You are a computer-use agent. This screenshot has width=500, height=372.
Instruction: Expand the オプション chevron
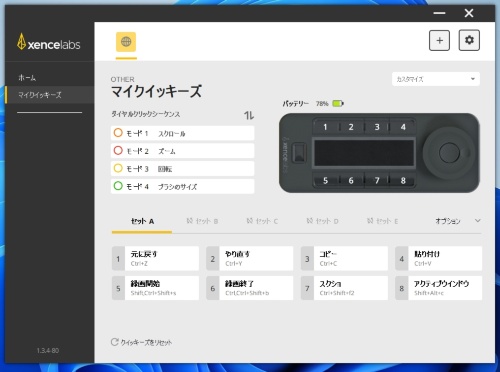pos(477,221)
